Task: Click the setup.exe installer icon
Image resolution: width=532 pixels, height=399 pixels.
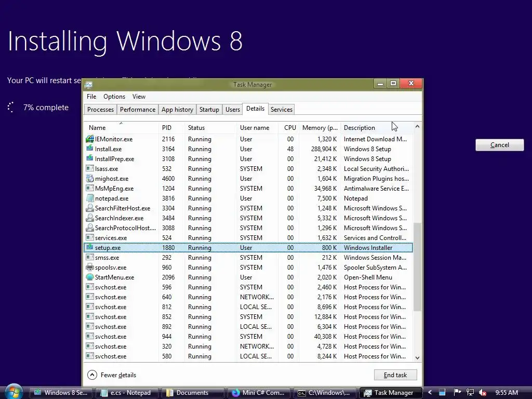Action: (90, 247)
